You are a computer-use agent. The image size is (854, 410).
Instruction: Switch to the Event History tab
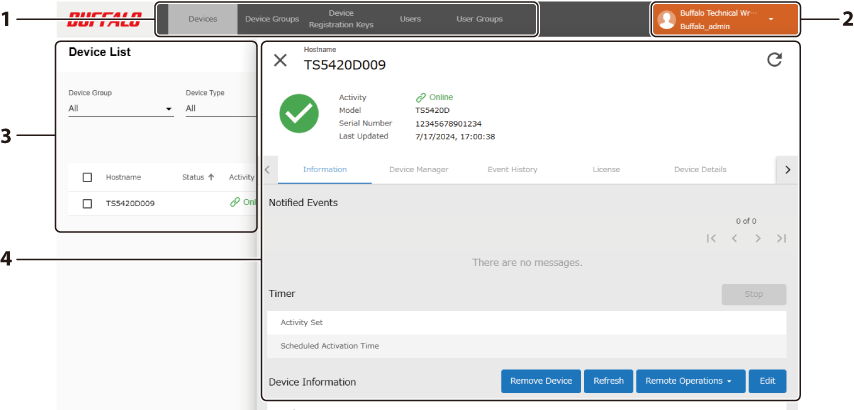tap(512, 170)
